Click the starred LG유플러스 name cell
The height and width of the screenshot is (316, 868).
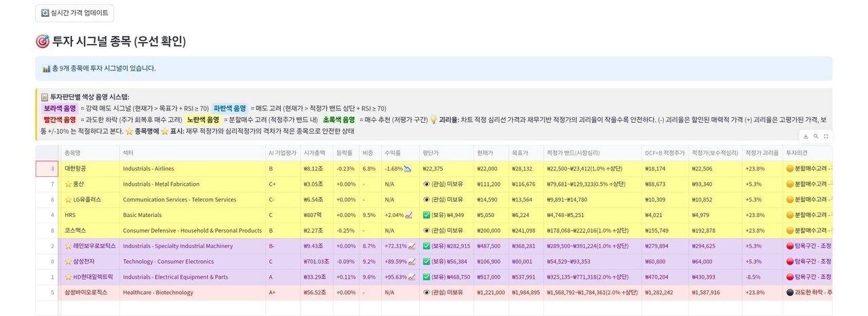(89, 199)
